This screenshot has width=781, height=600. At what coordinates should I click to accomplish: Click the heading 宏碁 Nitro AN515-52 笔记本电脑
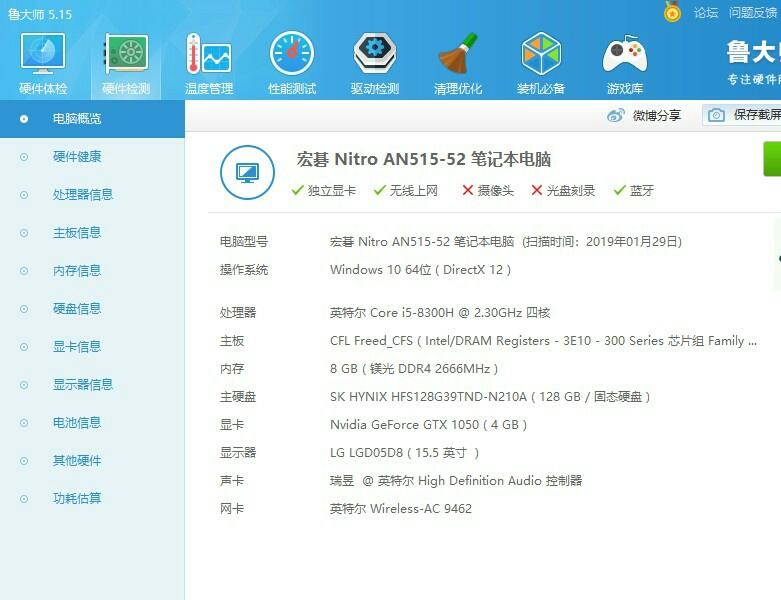pyautogui.click(x=424, y=159)
